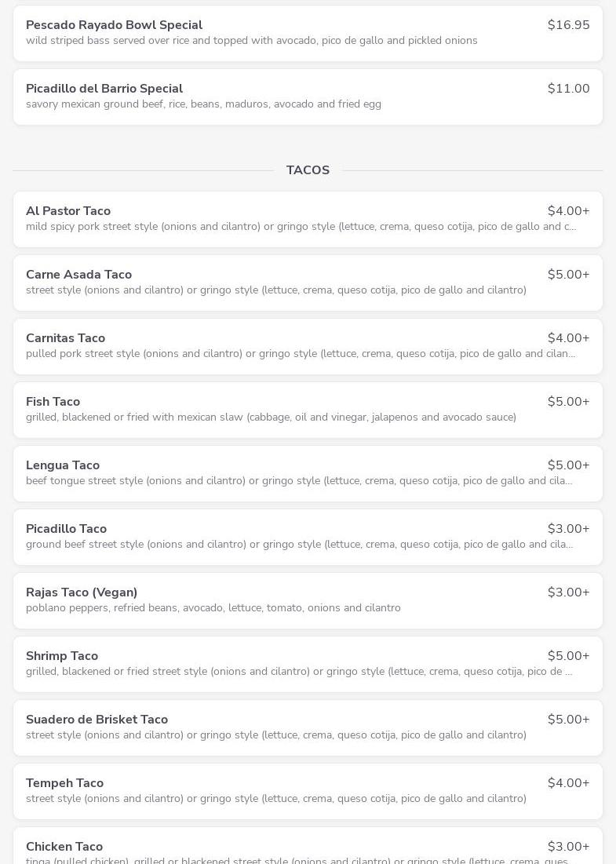
Task: Select the Tempeh Taco
Action: [x=64, y=783]
